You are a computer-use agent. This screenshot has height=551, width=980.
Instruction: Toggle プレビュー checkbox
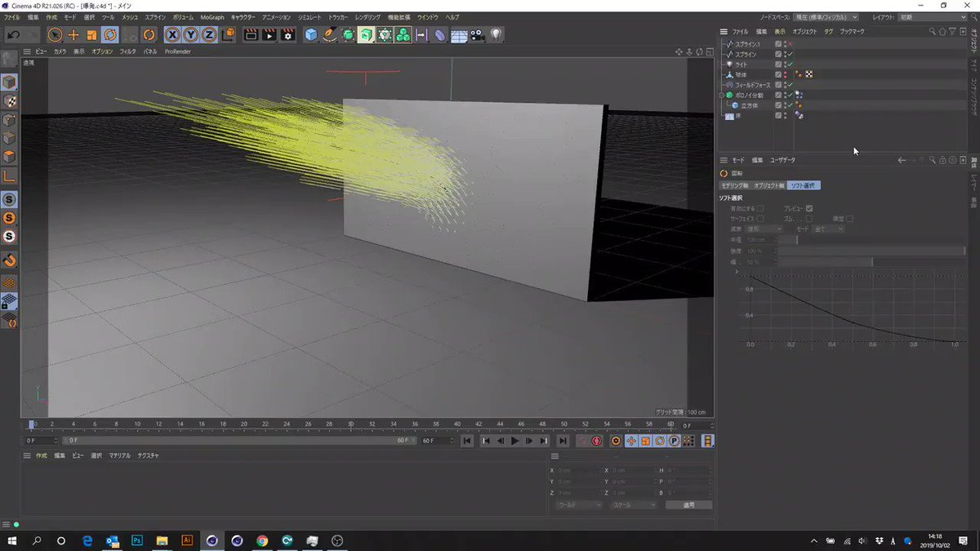coord(809,208)
